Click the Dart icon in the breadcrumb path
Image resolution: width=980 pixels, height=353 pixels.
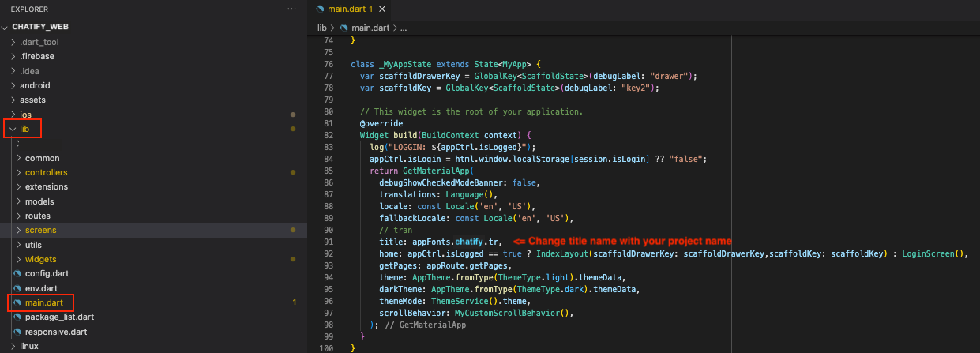(x=344, y=28)
